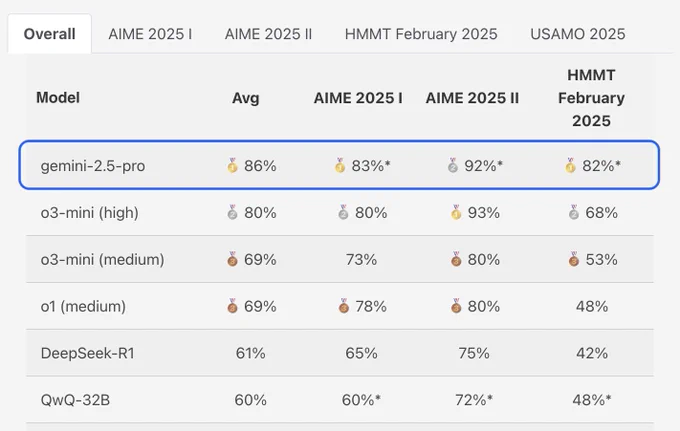Click the gemini-2.5-pro model name
Image resolution: width=680 pixels, height=431 pixels.
tap(93, 166)
